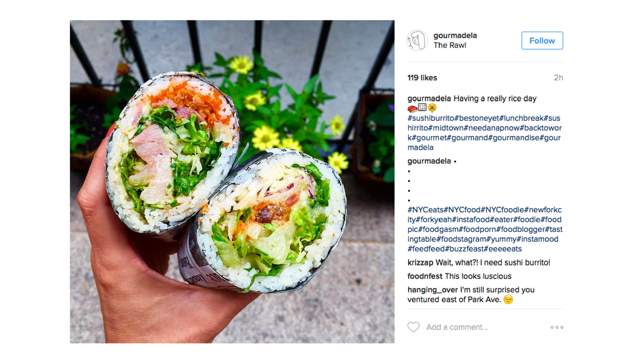Open The Rawl location link
Screen dimensions: 644x363
[x=450, y=45]
